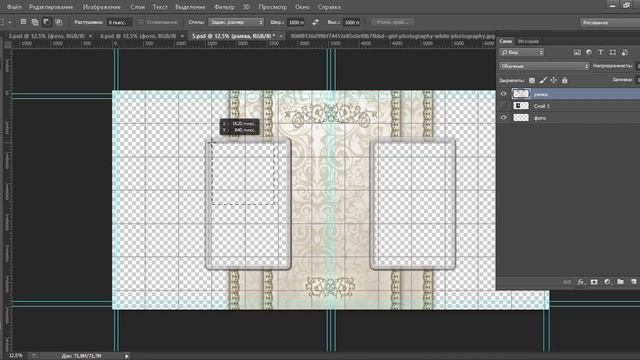Filter layers by type layers icon
Screen dimensions: 640x360
[x=601, y=52]
